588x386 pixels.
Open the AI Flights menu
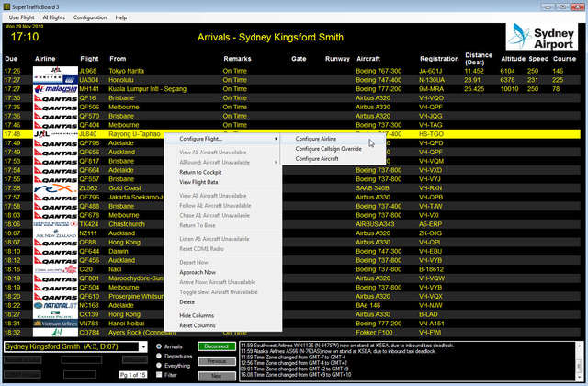[x=53, y=17]
